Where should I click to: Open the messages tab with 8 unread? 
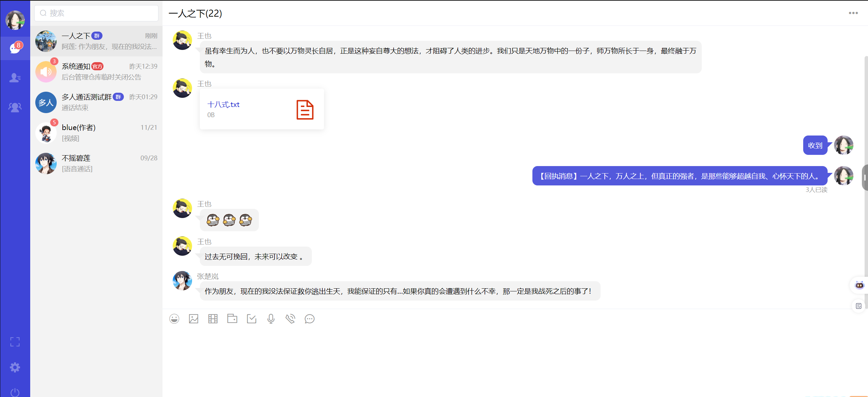pyautogui.click(x=15, y=48)
